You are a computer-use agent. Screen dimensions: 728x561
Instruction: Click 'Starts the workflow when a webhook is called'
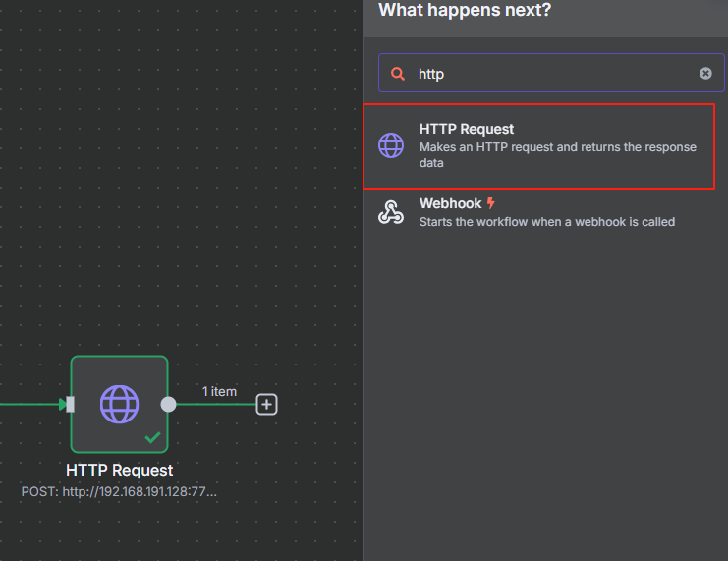pos(547,222)
